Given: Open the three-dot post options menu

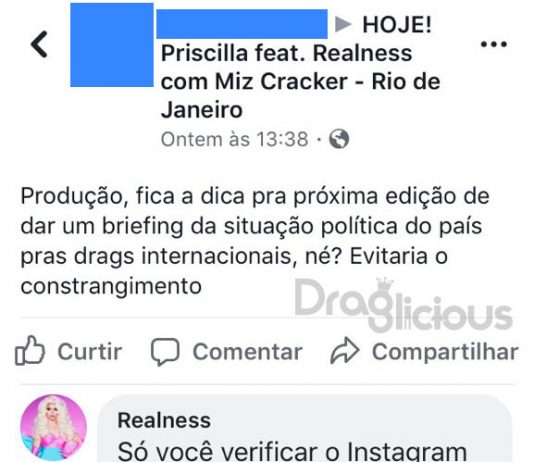Looking at the screenshot, I should coord(493,44).
